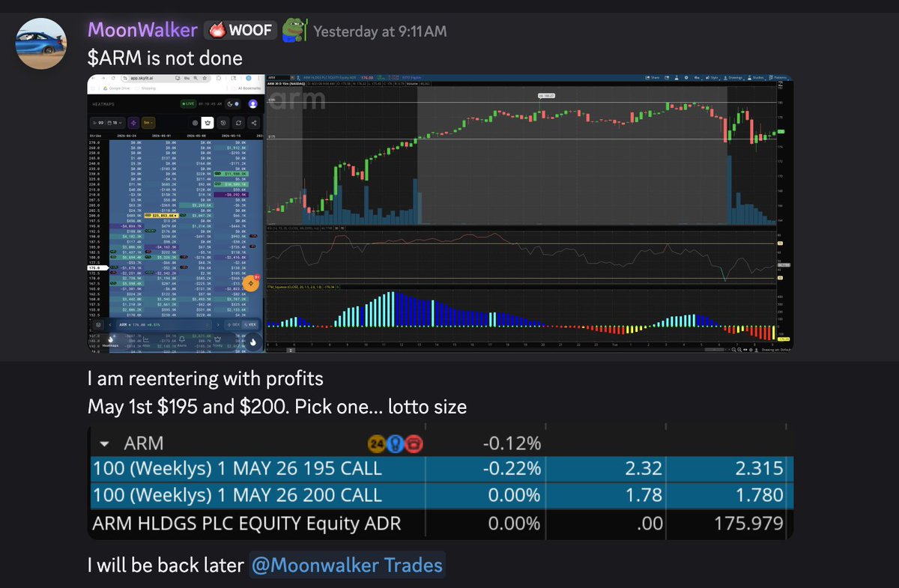Click the yellow 24-hour trading icon
899x588 pixels.
click(x=376, y=443)
